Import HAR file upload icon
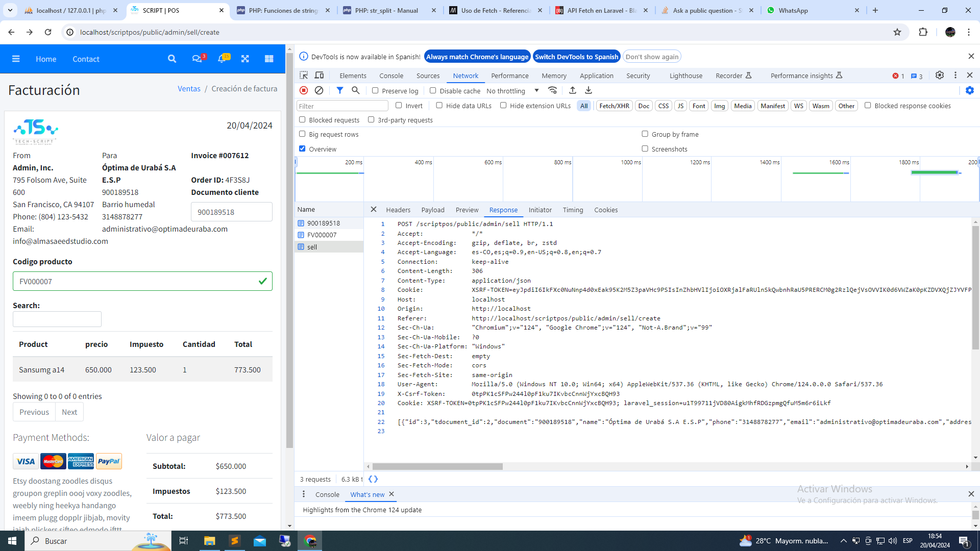 (573, 90)
